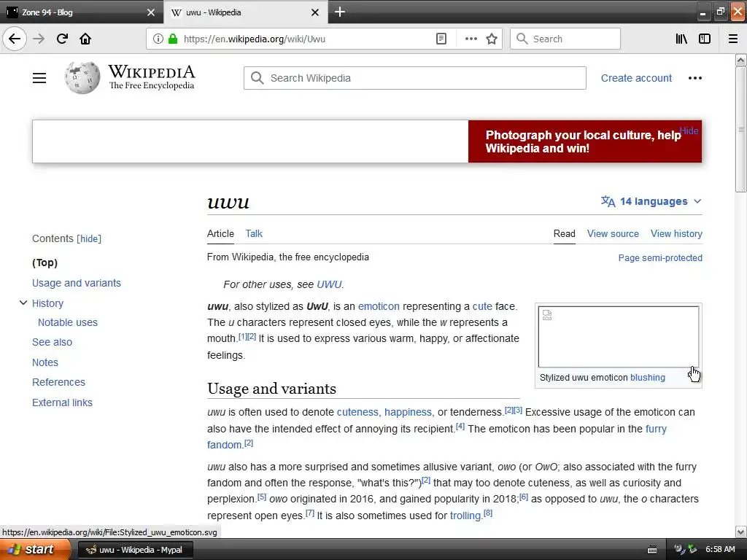Click the Wikipedia globe logo
This screenshot has height=560, width=747.
(x=82, y=77)
